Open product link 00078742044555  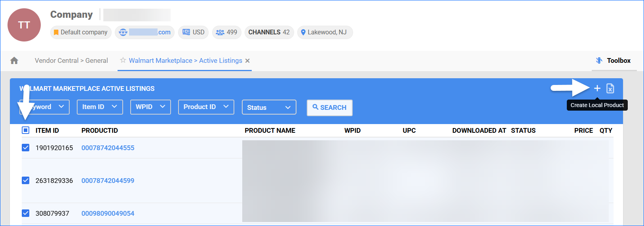click(x=108, y=148)
